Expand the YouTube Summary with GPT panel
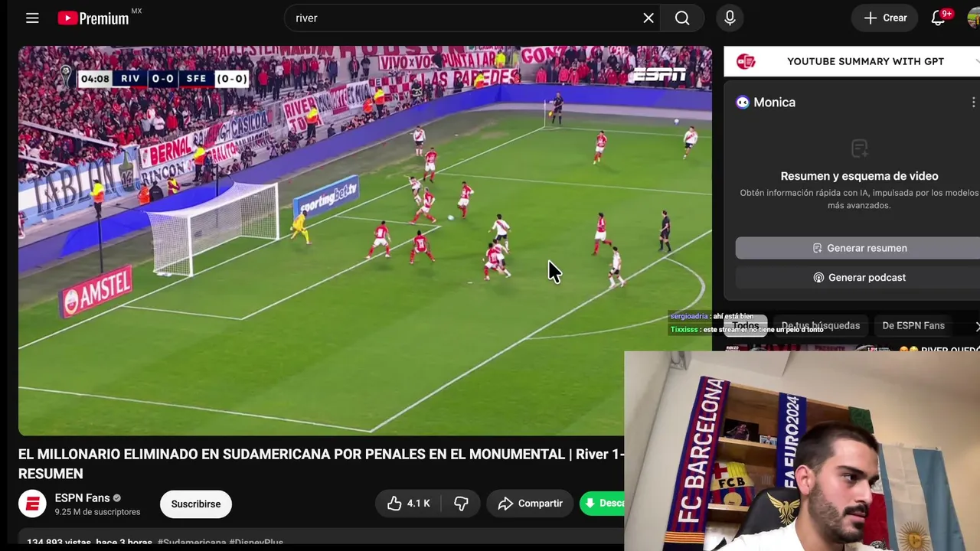980x551 pixels. [x=976, y=61]
